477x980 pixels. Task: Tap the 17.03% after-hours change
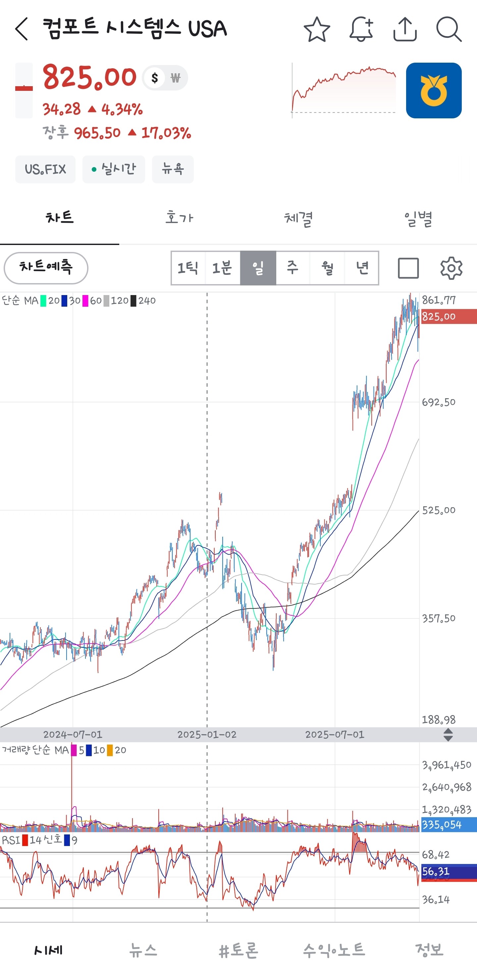pos(166,133)
